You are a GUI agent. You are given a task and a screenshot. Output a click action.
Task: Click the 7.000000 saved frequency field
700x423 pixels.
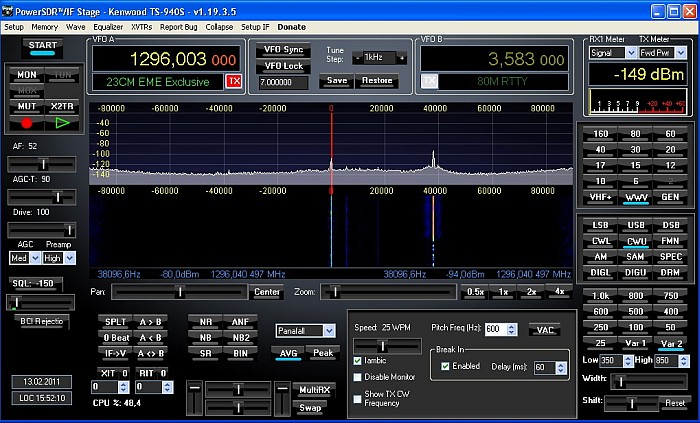pos(283,83)
